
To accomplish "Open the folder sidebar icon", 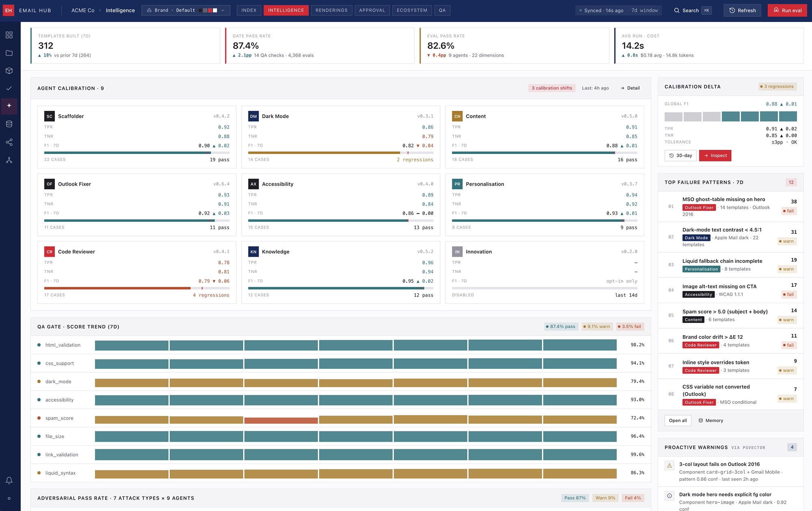I will [x=9, y=53].
